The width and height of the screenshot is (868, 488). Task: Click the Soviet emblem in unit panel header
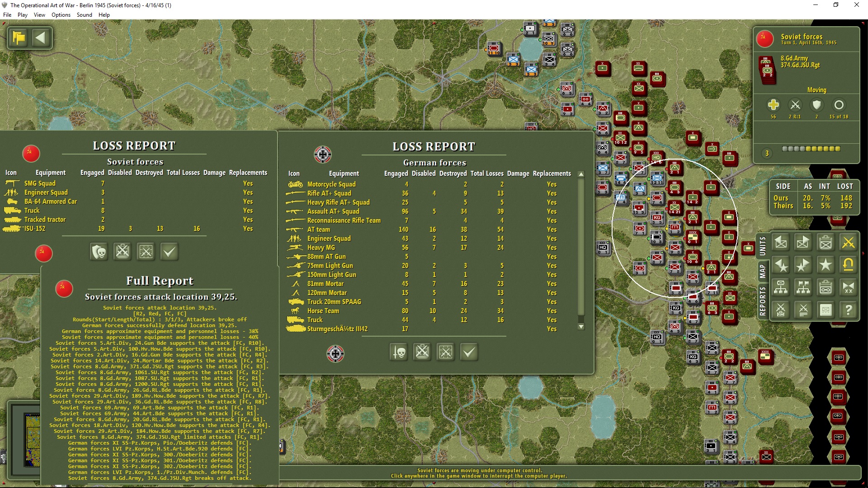coord(764,39)
